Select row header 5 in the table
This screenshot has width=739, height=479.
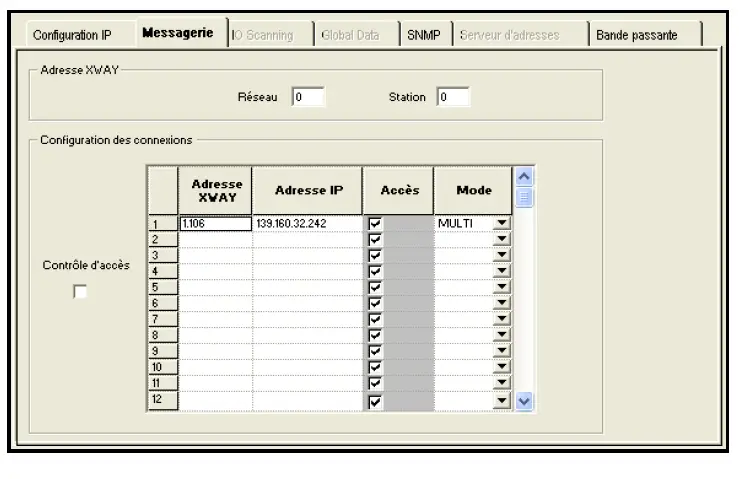163,288
